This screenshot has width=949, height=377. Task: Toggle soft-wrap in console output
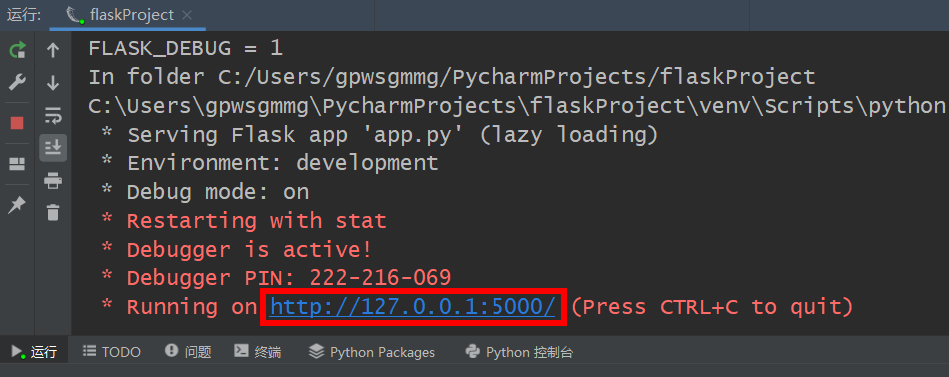[x=53, y=115]
